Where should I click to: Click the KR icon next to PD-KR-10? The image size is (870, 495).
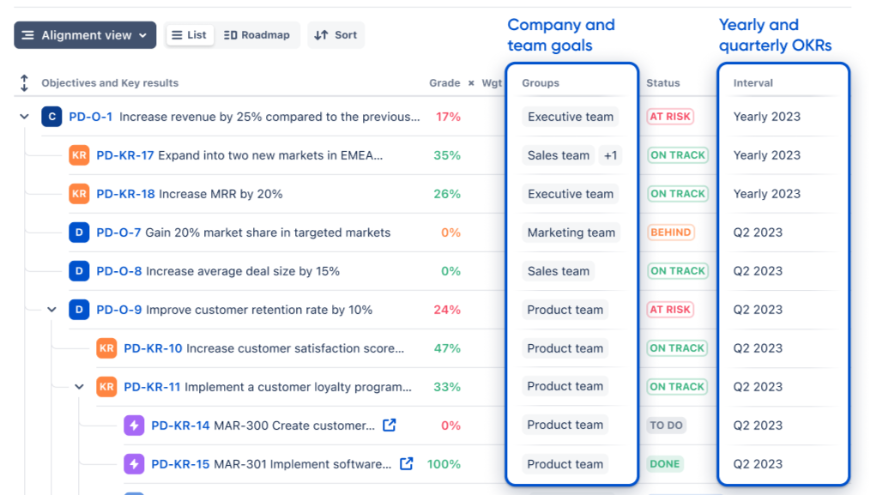click(x=106, y=349)
